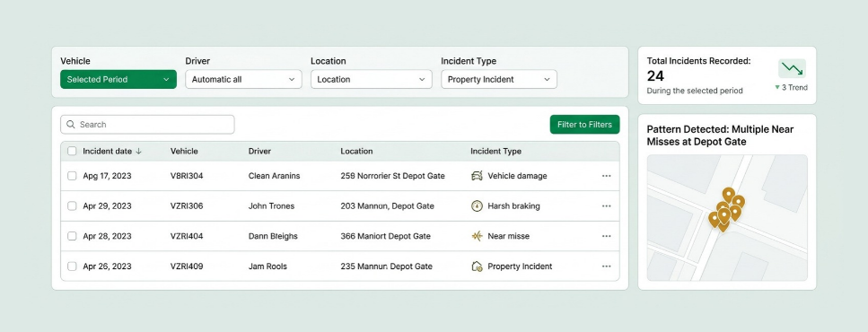Click the Incident Type column header
868x332 pixels.
click(x=495, y=151)
